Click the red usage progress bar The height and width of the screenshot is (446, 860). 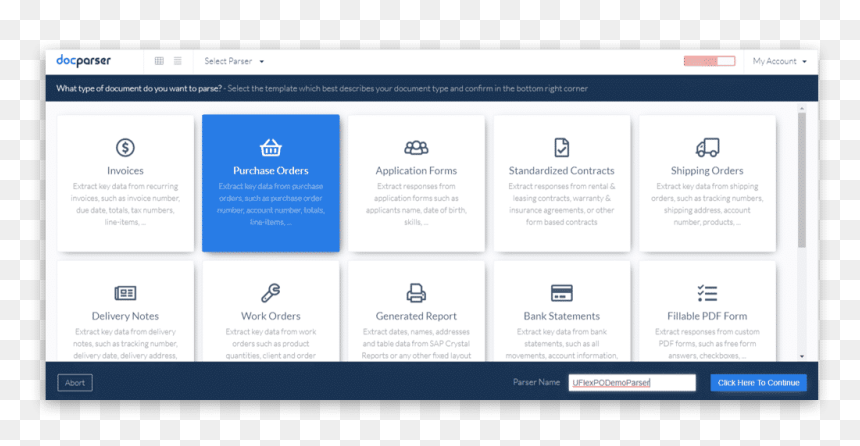click(709, 61)
